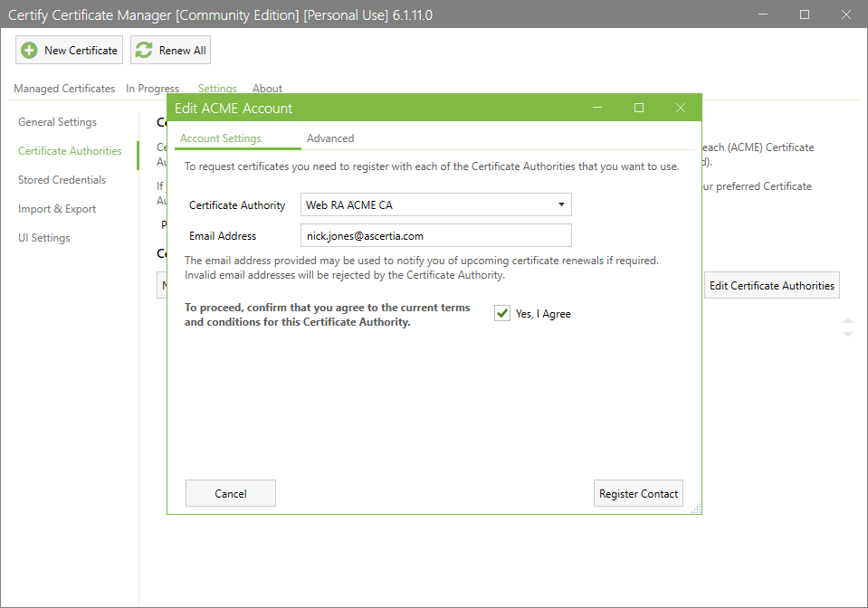Image resolution: width=868 pixels, height=608 pixels.
Task: Switch to the In Progress tab
Action: coord(152,89)
